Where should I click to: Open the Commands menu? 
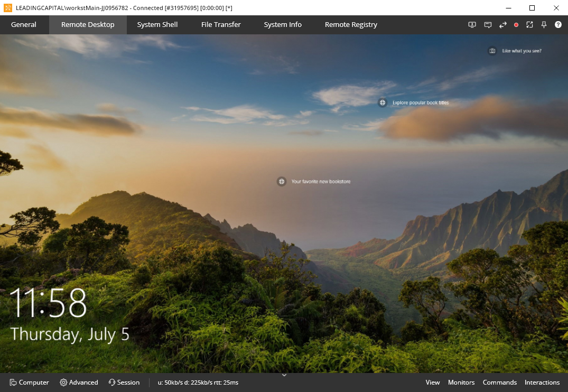pos(499,382)
